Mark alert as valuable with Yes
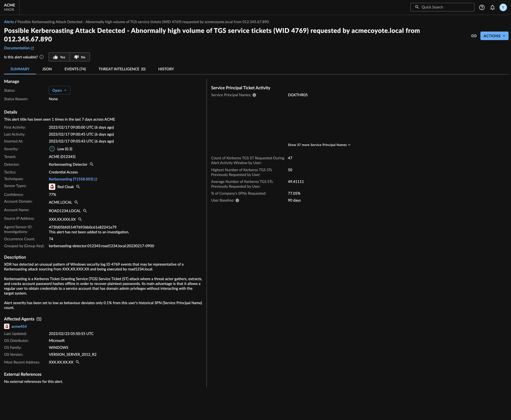The height and width of the screenshot is (420, 511). [59, 57]
